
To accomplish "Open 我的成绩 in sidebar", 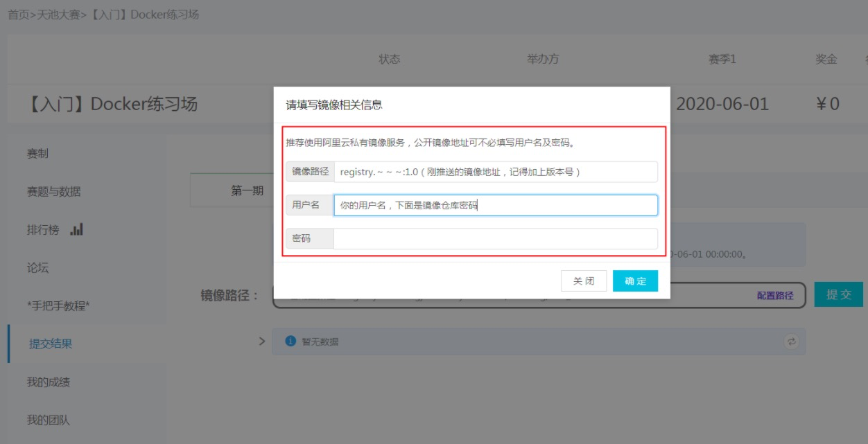I will (x=49, y=382).
